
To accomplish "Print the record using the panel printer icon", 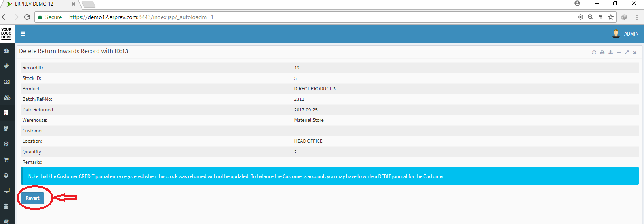I will pyautogui.click(x=602, y=52).
